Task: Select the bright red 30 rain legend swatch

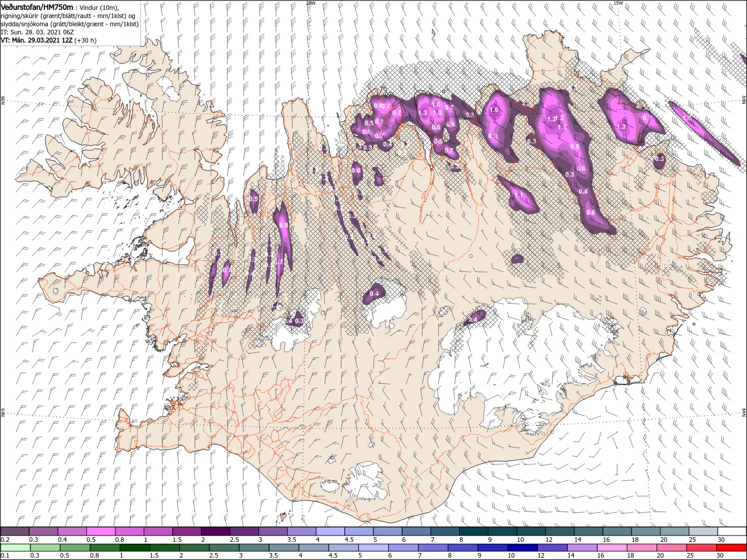Action: [731, 548]
